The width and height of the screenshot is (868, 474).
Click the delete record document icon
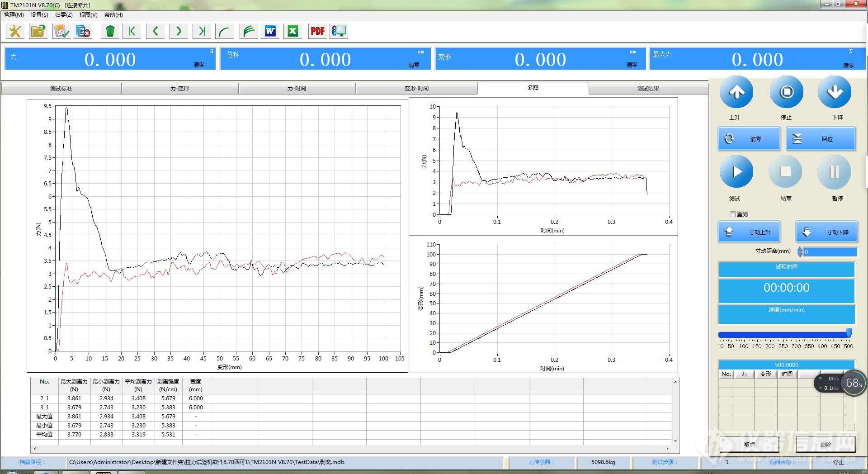(x=84, y=31)
